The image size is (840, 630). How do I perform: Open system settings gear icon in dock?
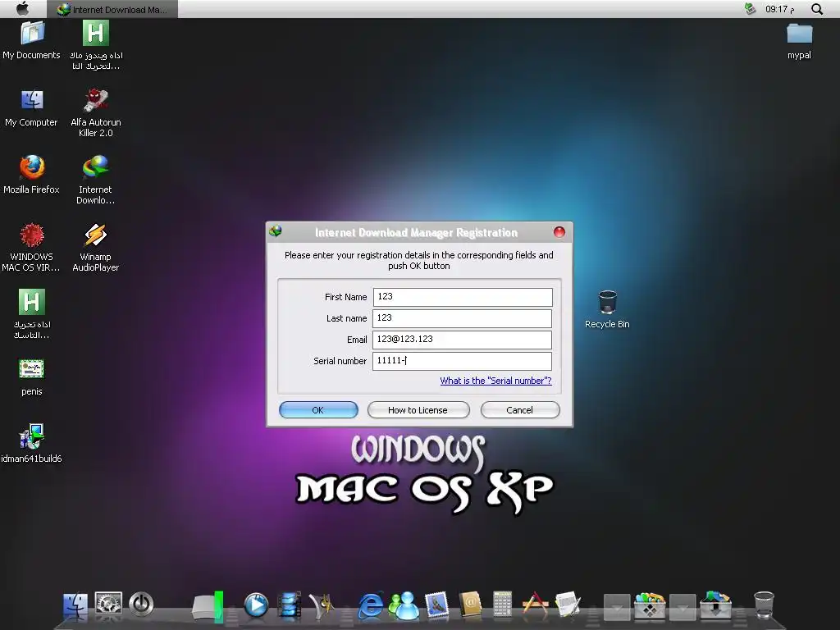pos(109,605)
